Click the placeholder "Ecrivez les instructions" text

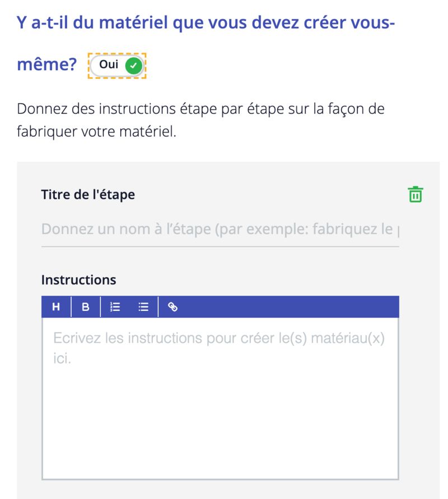(218, 339)
